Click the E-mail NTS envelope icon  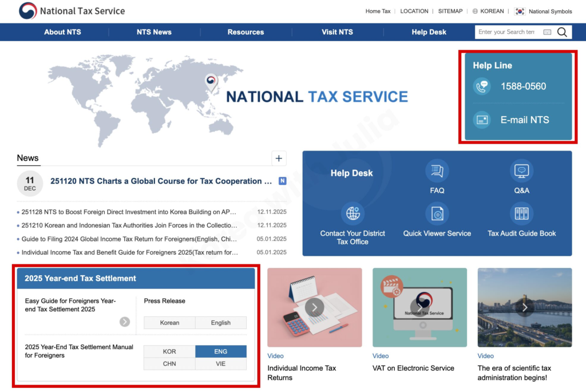pyautogui.click(x=482, y=120)
